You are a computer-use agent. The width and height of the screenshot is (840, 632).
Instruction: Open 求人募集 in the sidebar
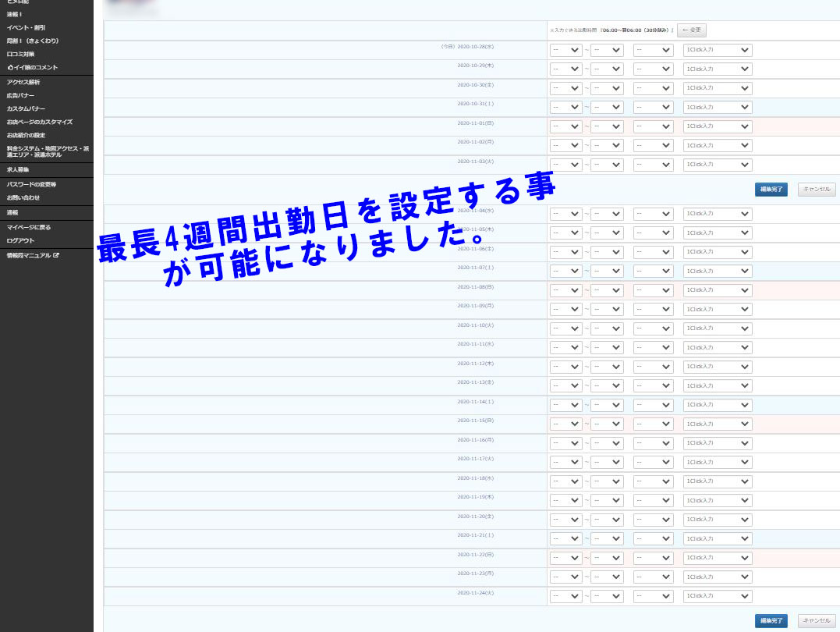[x=18, y=170]
